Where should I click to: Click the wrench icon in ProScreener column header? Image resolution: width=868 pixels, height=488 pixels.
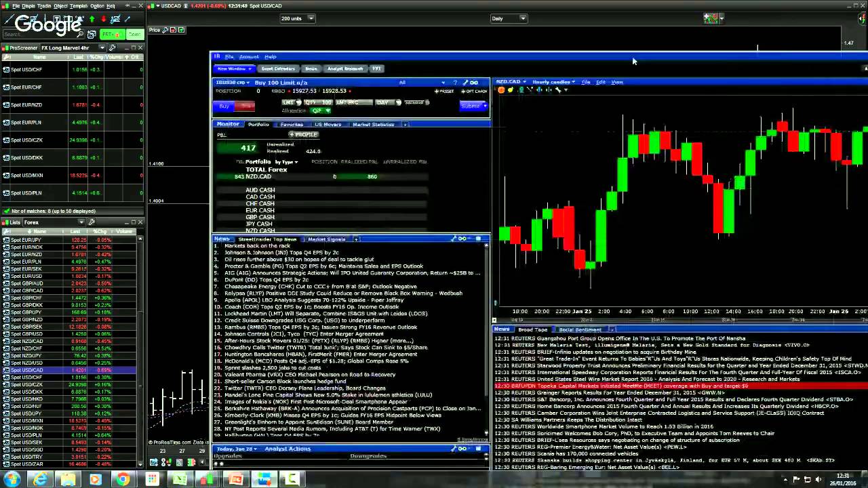point(6,57)
